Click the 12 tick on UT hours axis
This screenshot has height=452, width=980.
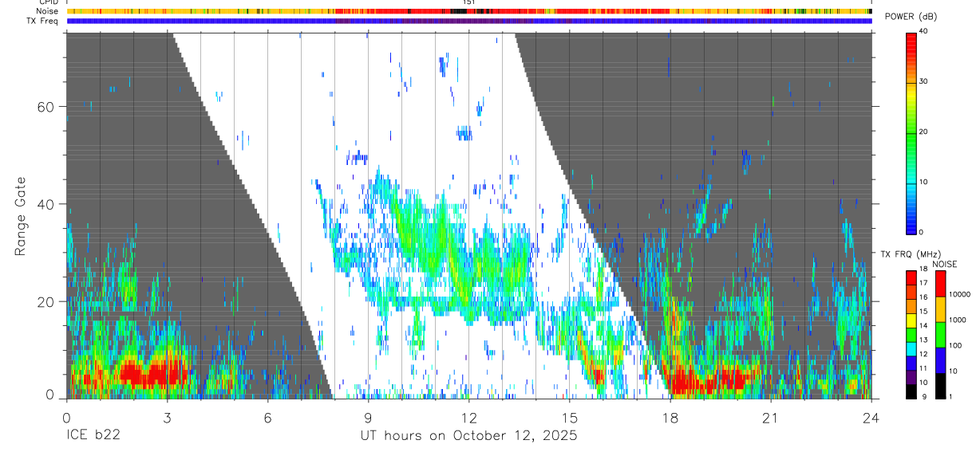(468, 418)
